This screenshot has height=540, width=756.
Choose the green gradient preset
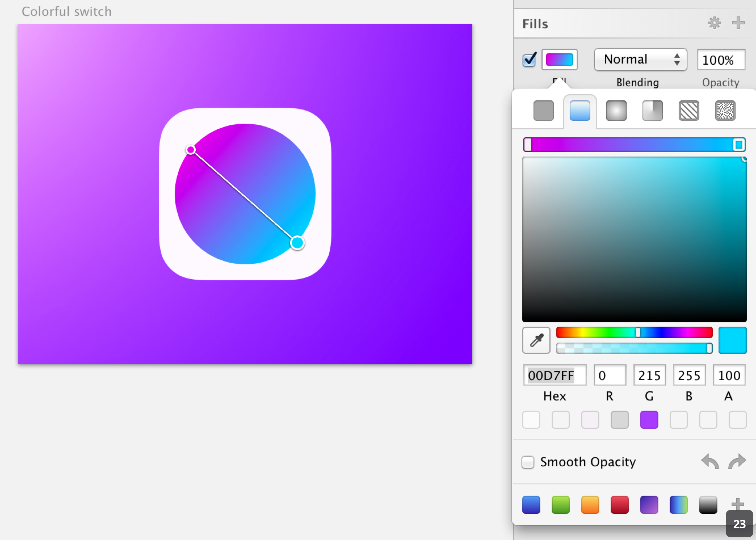560,505
